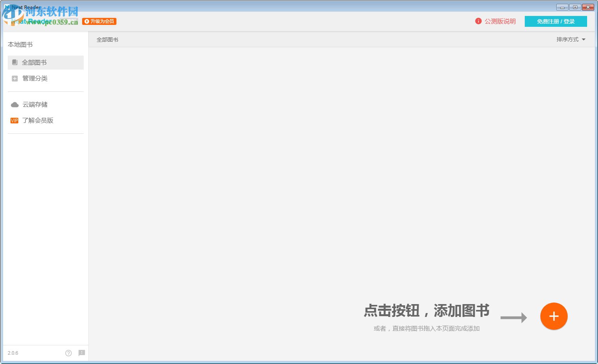Image resolution: width=598 pixels, height=364 pixels.
Task: Select the 本地图书 section header
Action: pos(21,44)
